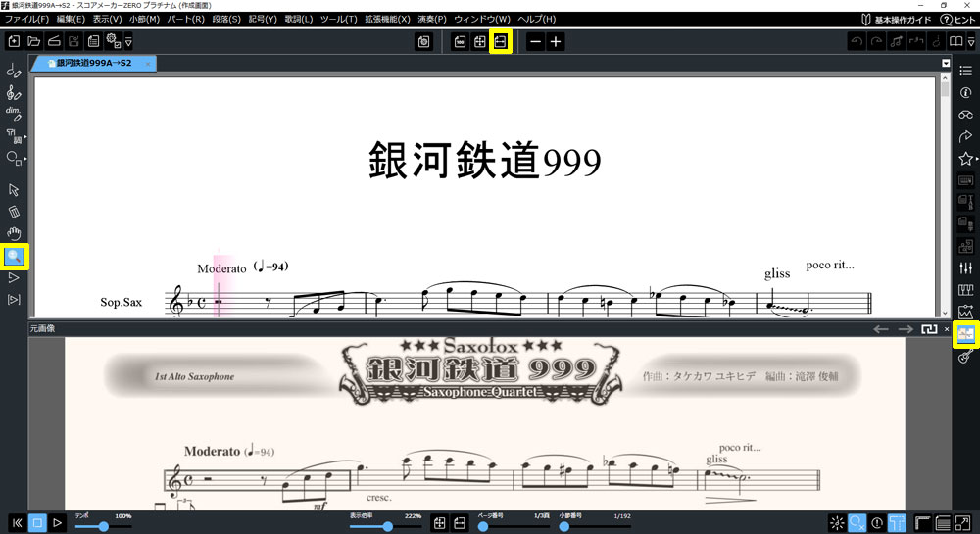This screenshot has height=534, width=980.
Task: Create a new score file
Action: point(14,42)
